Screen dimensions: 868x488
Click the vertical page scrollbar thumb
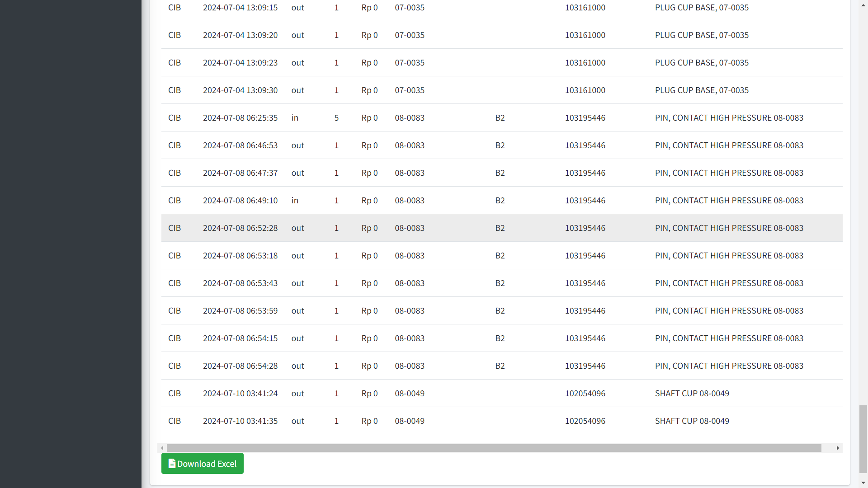pos(863,438)
